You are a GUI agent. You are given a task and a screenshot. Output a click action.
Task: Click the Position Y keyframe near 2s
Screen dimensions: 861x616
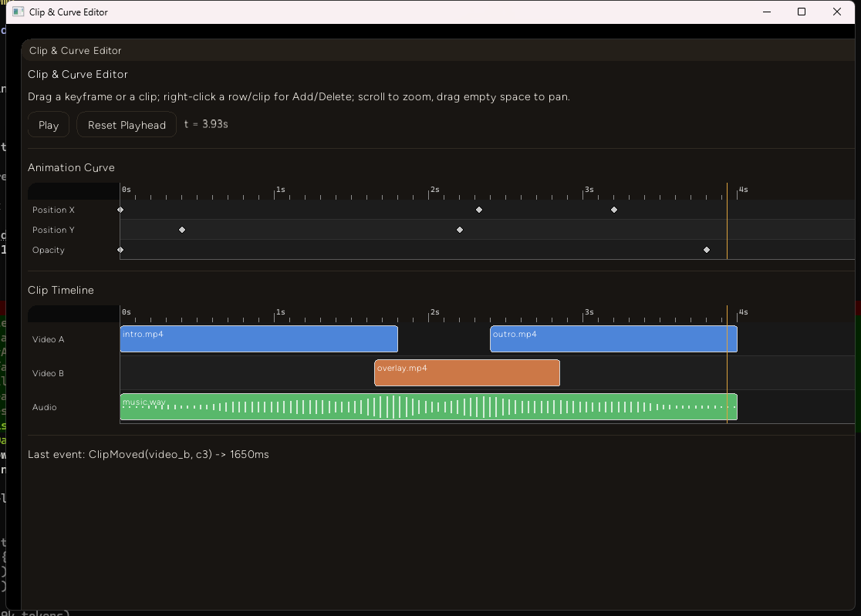pos(460,230)
